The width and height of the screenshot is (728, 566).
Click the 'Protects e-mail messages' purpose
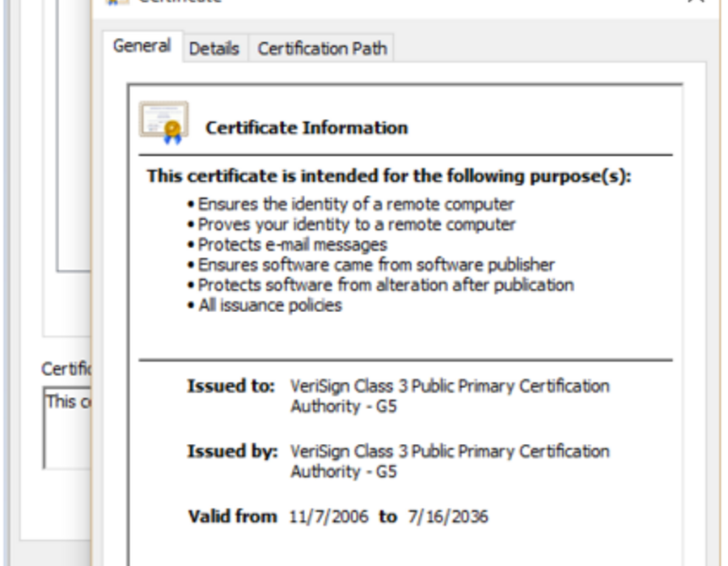point(293,244)
